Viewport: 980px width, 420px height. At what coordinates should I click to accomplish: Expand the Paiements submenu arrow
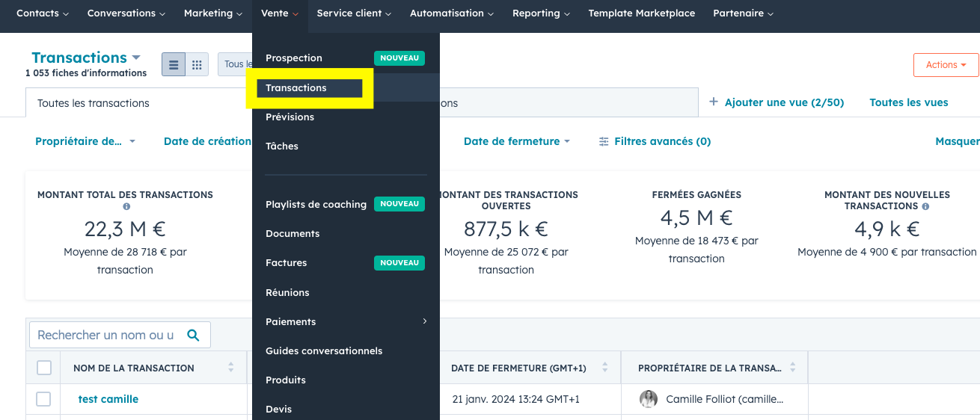tap(425, 321)
